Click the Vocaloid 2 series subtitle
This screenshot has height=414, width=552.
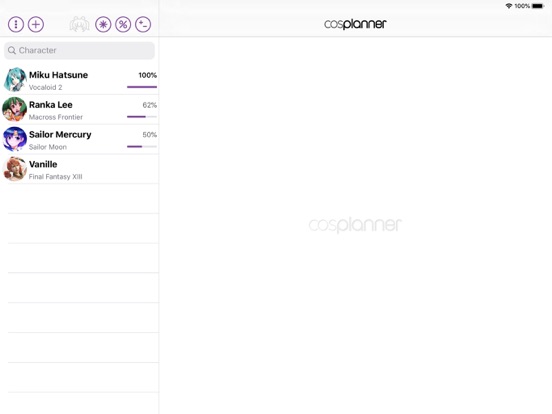coord(45,87)
